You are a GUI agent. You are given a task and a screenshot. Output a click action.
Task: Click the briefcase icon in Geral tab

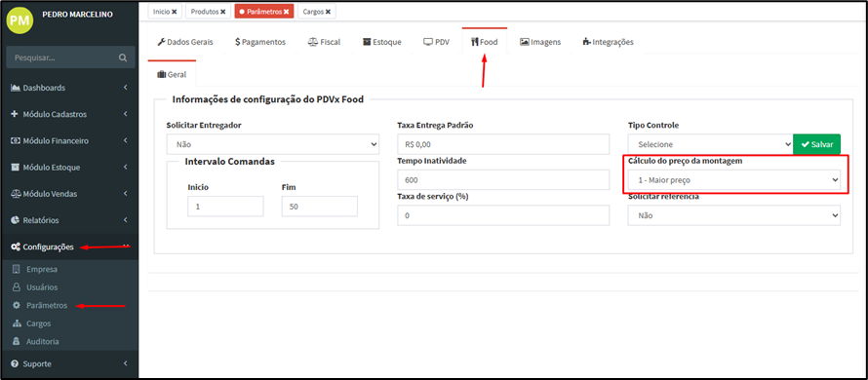162,75
